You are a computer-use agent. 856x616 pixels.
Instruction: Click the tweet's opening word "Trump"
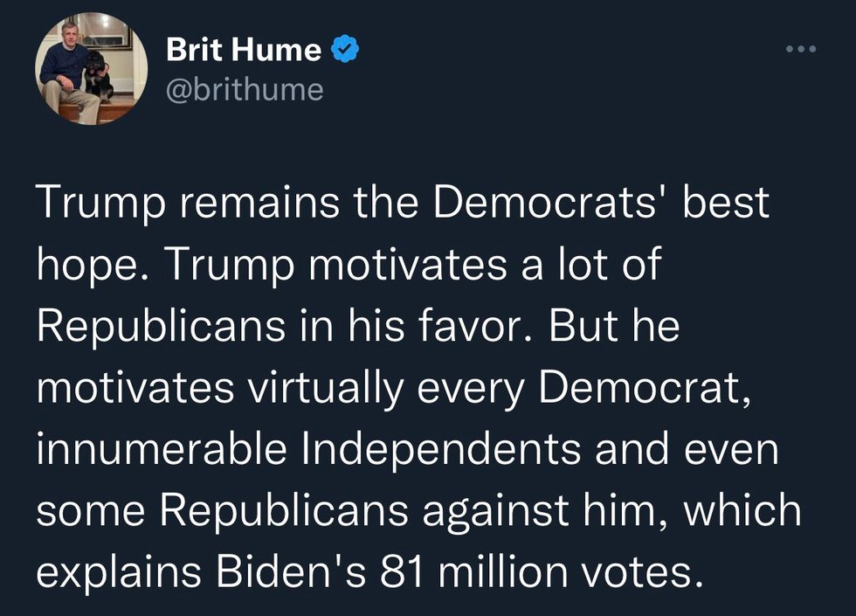[91, 203]
